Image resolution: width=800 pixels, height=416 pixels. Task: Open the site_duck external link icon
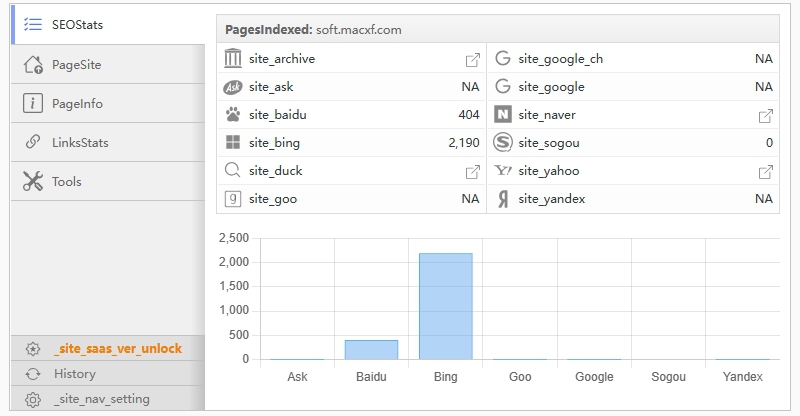[473, 171]
